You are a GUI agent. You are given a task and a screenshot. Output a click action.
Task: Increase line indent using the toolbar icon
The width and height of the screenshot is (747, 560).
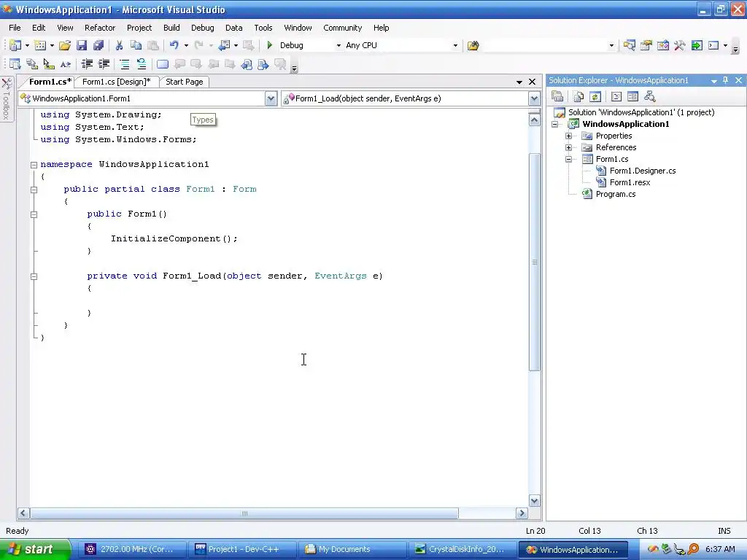click(104, 64)
